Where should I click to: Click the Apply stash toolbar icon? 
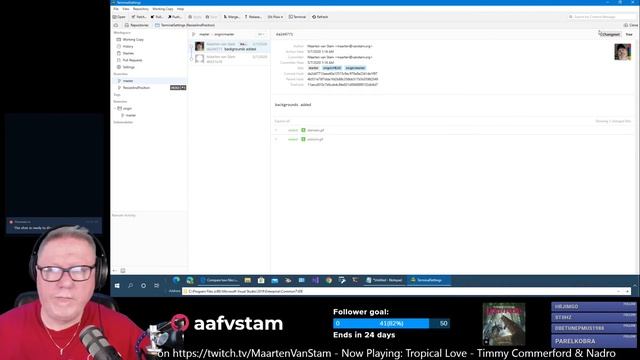point(195,17)
